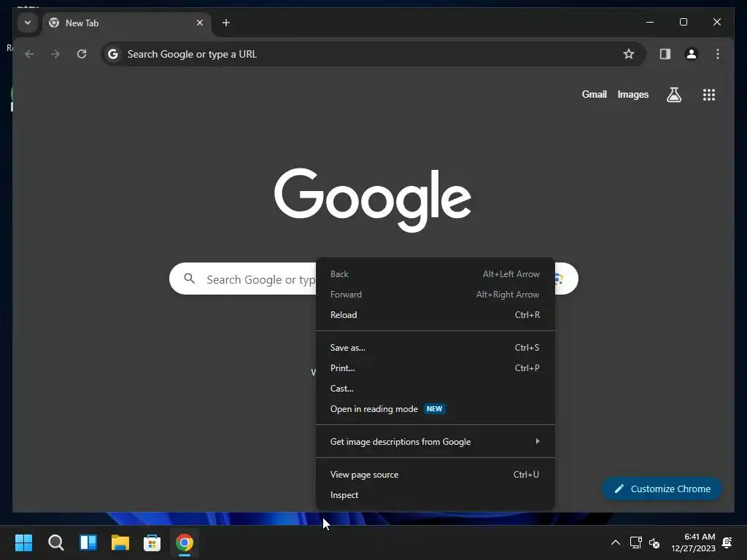Open Google apps grid
This screenshot has width=747, height=560.
(x=709, y=95)
